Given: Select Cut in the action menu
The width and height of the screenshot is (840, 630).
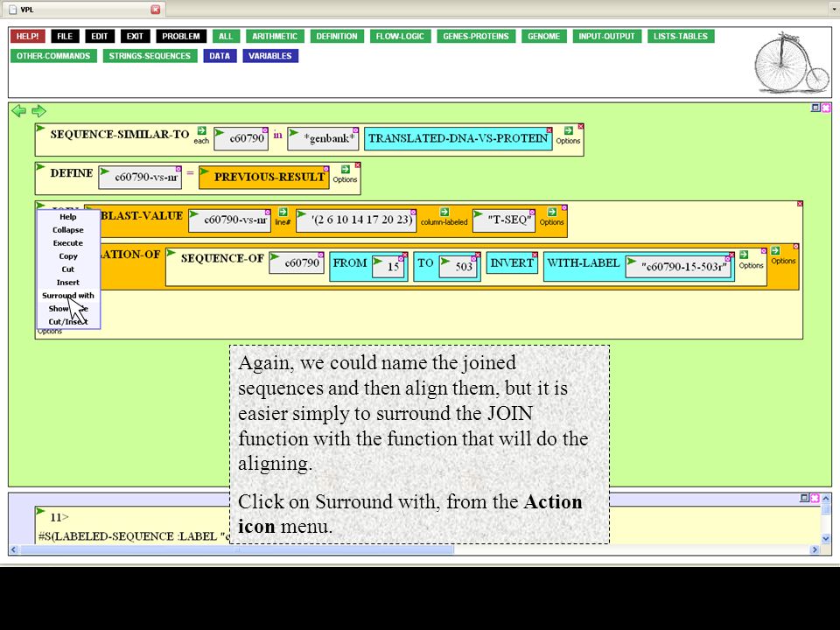Looking at the screenshot, I should 68,269.
